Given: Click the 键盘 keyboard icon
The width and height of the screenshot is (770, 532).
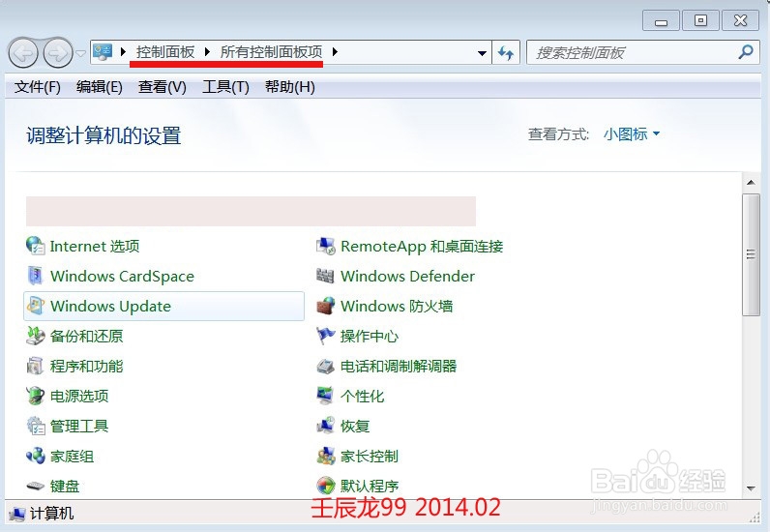Looking at the screenshot, I should [36, 486].
